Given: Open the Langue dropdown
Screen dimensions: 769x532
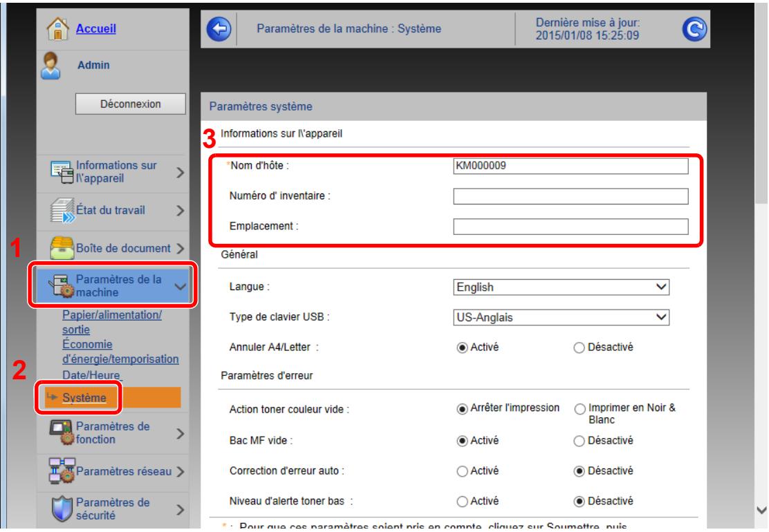Looking at the screenshot, I should [560, 285].
